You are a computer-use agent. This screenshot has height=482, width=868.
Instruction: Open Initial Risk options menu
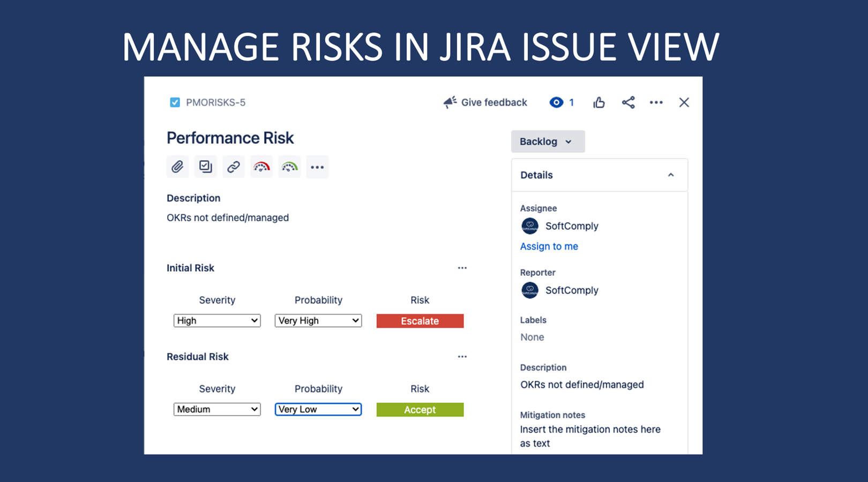coord(462,268)
